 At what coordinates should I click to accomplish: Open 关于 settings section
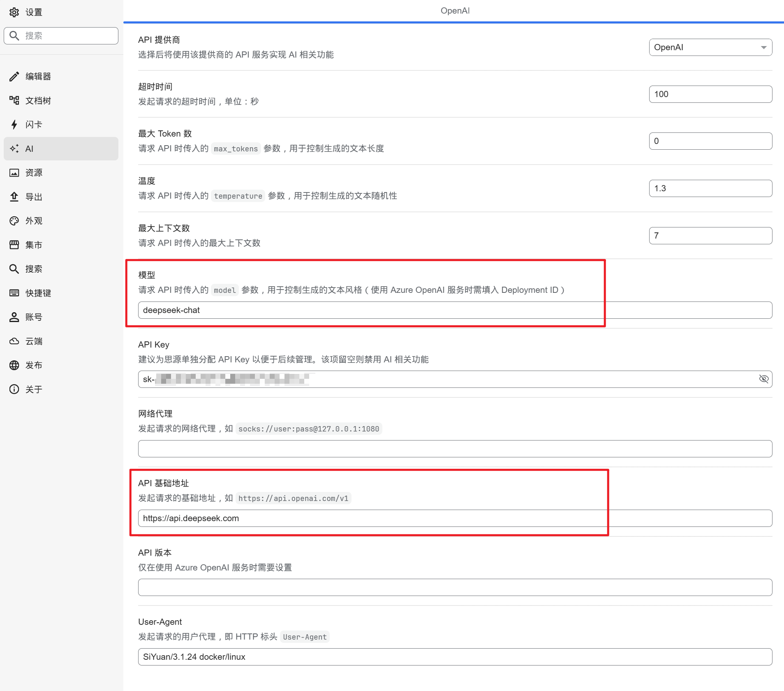61,389
